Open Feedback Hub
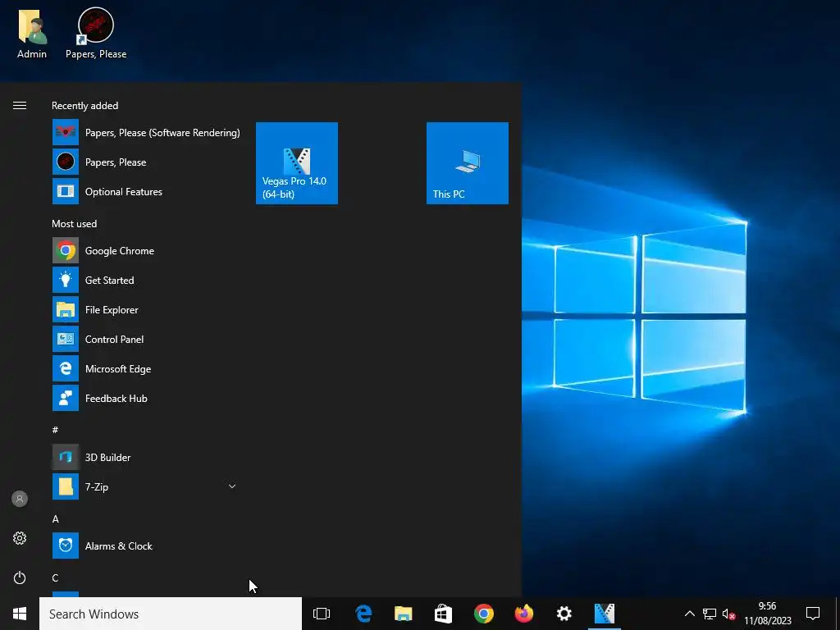Viewport: 840px width, 630px height. click(146, 398)
